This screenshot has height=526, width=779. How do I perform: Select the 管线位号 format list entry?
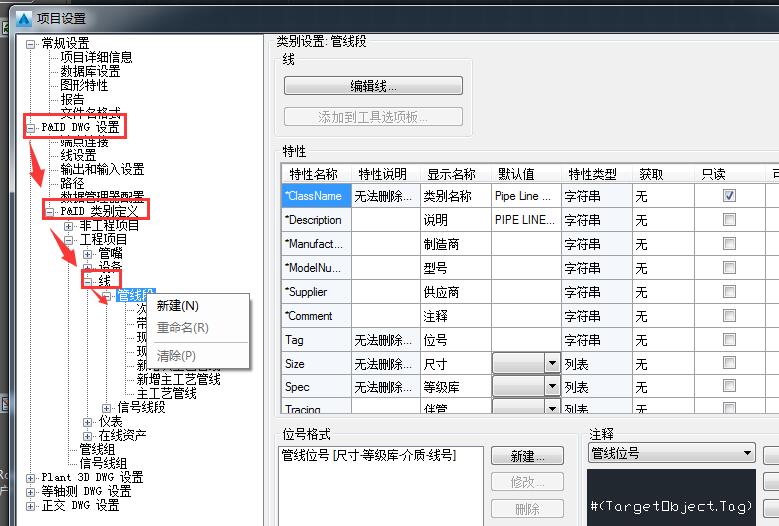(369, 455)
